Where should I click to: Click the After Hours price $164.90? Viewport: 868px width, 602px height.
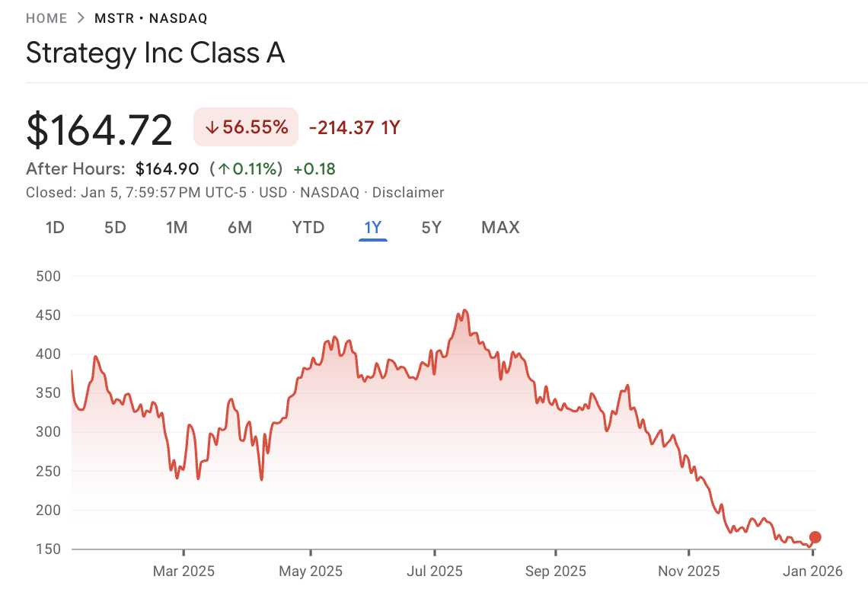coord(167,169)
